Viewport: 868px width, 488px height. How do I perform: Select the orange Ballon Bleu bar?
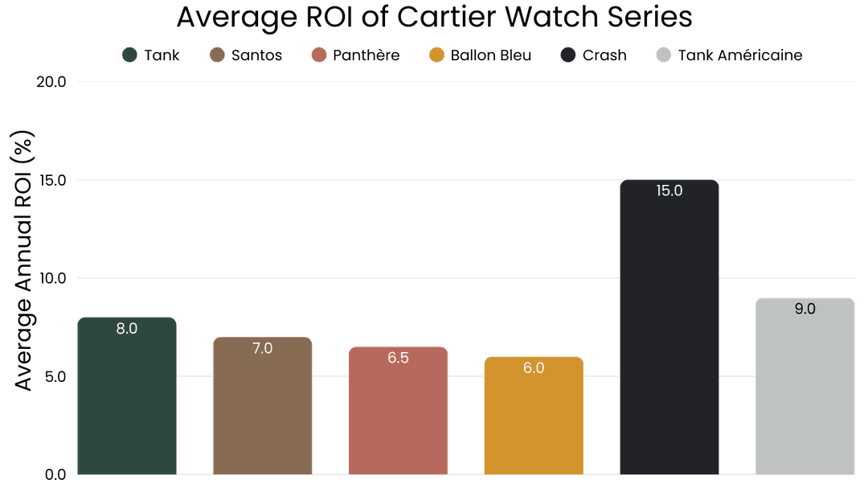pyautogui.click(x=534, y=416)
